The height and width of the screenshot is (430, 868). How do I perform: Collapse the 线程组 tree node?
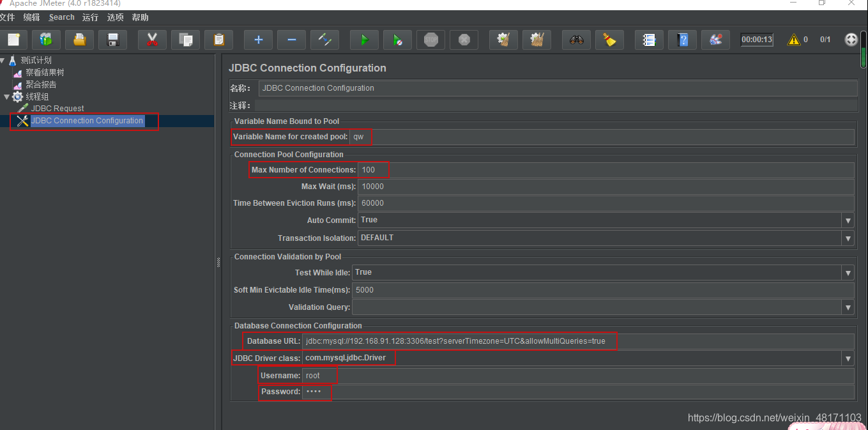tap(6, 96)
